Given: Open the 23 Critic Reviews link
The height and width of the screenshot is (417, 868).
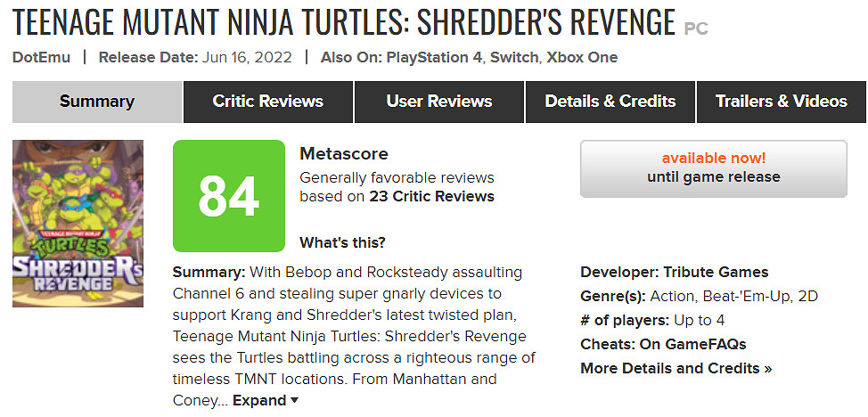Looking at the screenshot, I should 431,196.
